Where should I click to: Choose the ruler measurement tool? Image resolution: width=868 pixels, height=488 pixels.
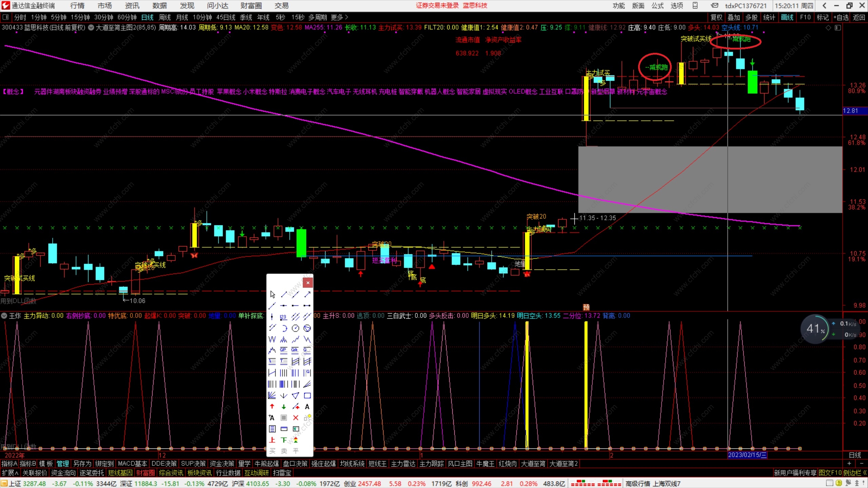[284, 429]
